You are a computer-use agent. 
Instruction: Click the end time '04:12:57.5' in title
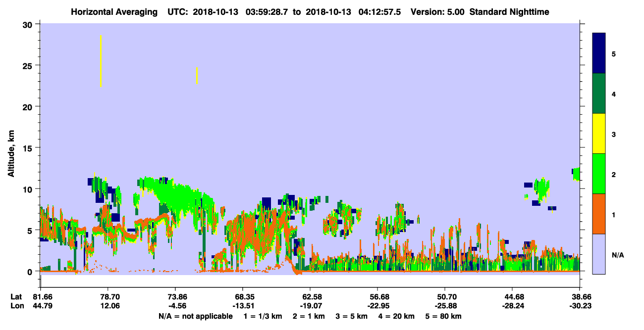[x=380, y=11]
